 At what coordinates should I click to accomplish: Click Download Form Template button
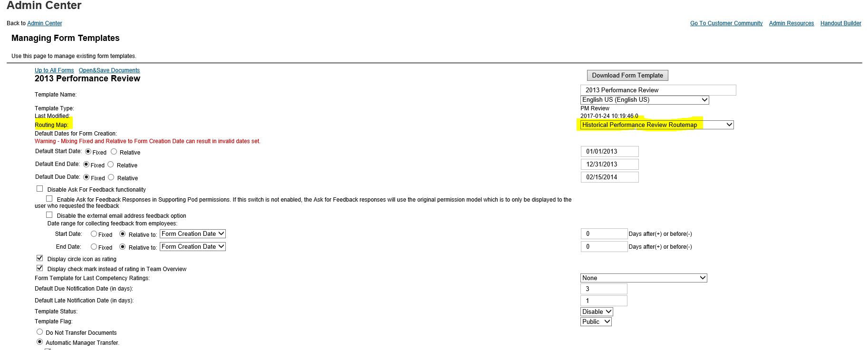627,75
